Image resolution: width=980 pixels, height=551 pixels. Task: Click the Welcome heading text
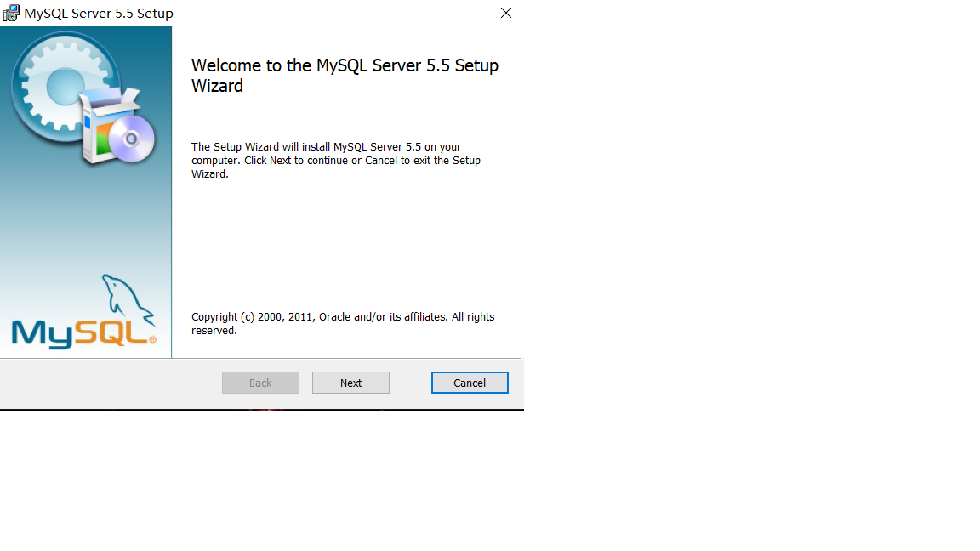(345, 75)
